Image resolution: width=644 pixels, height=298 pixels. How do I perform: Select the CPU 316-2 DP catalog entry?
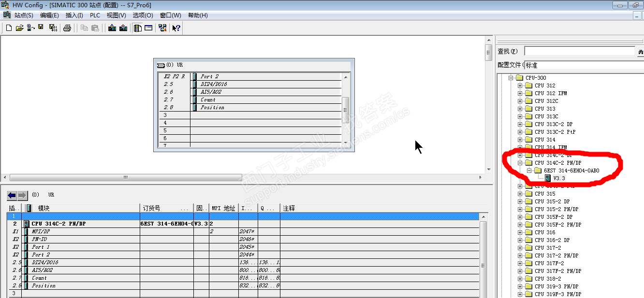click(x=552, y=240)
